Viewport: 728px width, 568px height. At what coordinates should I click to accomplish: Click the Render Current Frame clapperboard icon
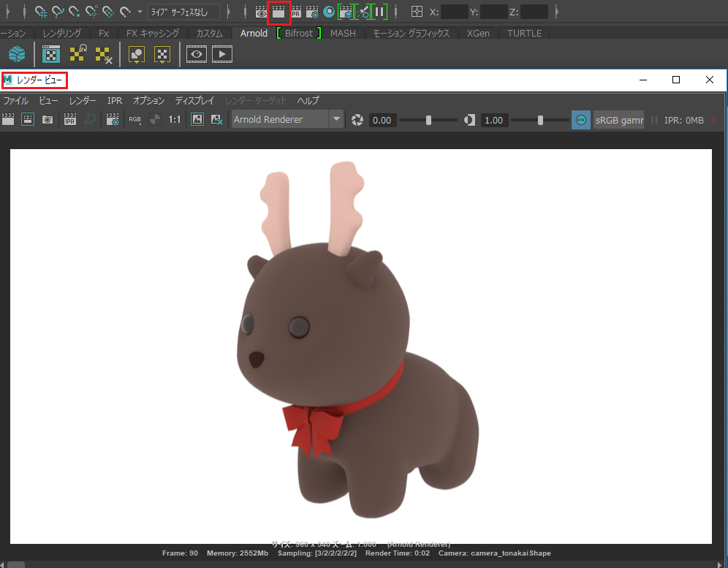pos(278,12)
